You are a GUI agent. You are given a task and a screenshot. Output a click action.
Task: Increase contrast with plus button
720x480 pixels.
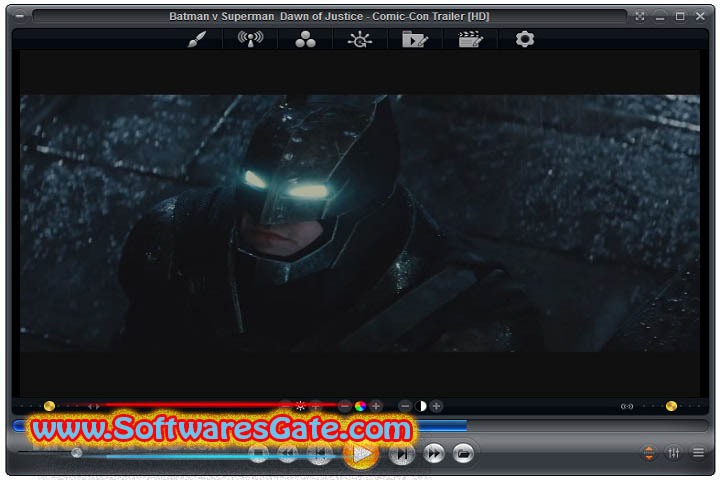coord(436,406)
